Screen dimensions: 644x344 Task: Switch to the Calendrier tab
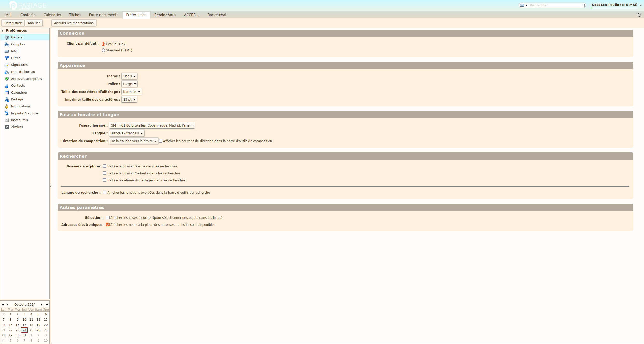point(52,15)
